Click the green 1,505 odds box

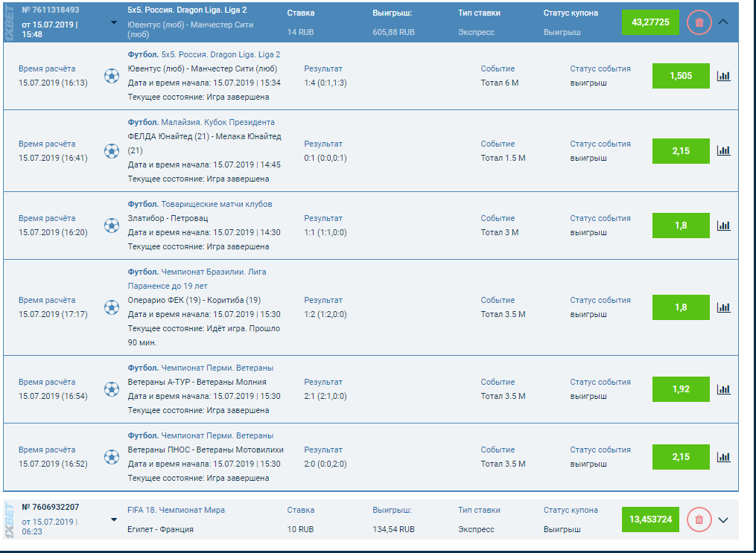[681, 76]
